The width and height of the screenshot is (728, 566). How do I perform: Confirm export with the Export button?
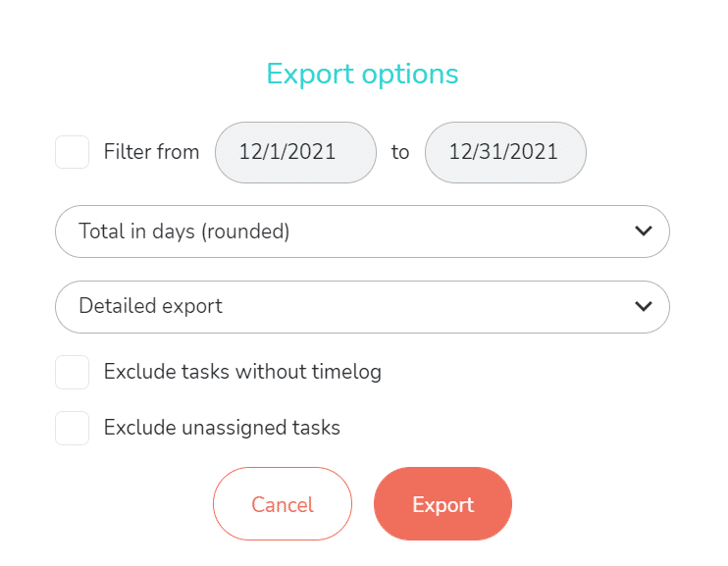[442, 504]
